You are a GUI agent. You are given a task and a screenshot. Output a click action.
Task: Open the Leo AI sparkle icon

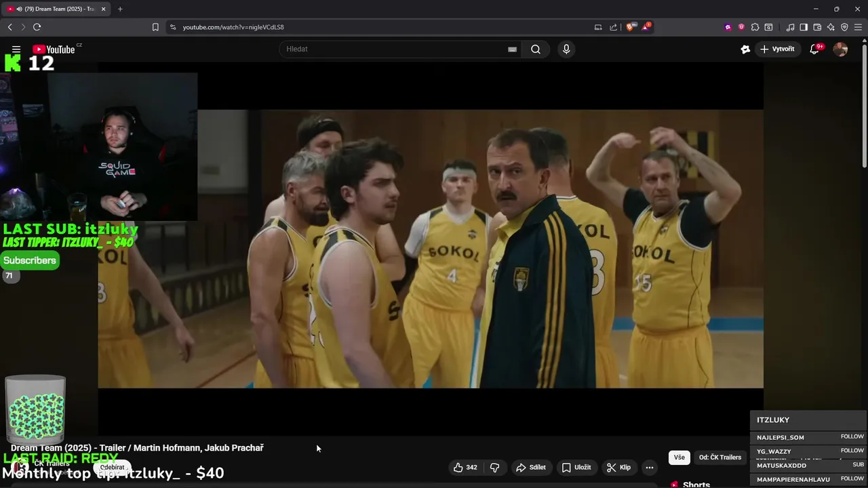[x=831, y=27]
